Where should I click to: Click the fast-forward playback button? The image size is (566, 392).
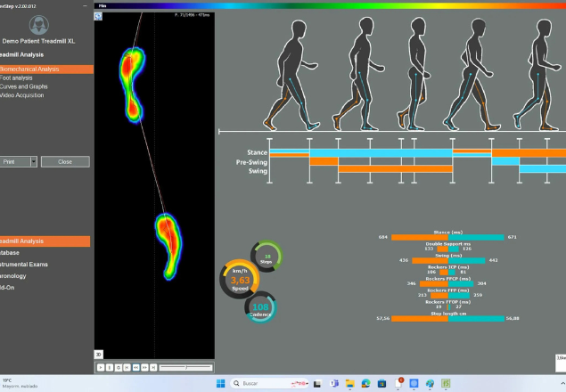[144, 367]
